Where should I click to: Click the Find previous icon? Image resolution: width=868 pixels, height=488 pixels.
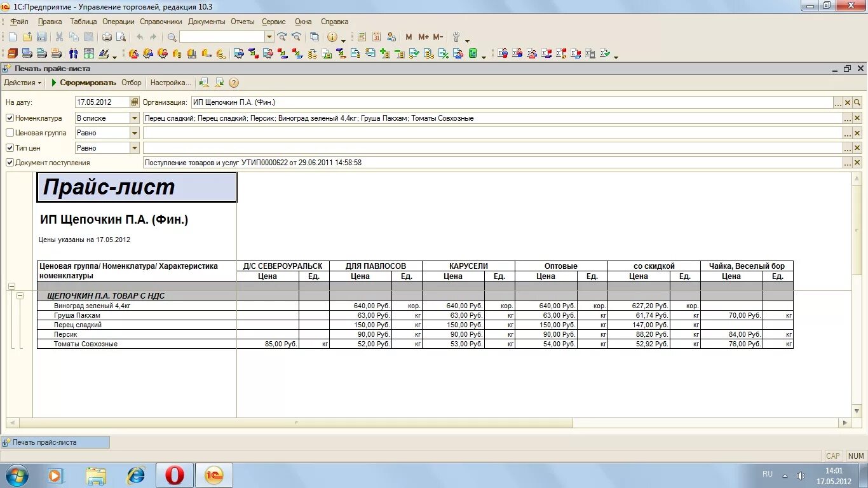(295, 37)
